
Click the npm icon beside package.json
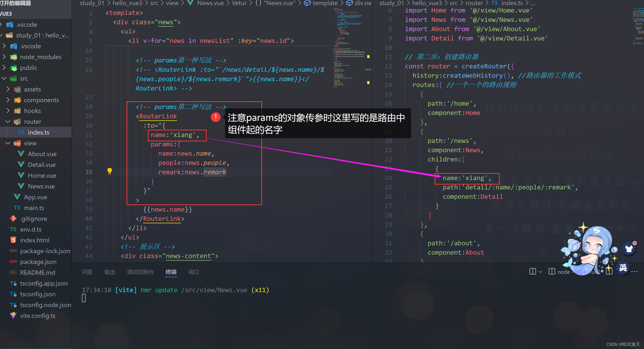(x=13, y=262)
